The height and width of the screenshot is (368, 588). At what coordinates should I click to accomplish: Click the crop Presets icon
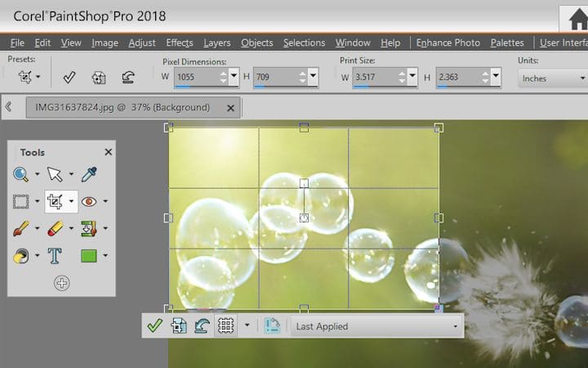point(25,77)
